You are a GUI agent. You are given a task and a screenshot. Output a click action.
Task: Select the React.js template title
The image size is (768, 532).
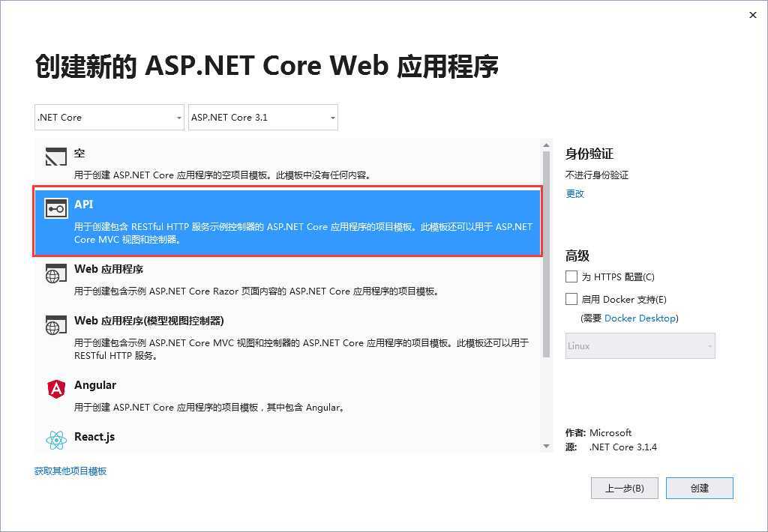[94, 437]
